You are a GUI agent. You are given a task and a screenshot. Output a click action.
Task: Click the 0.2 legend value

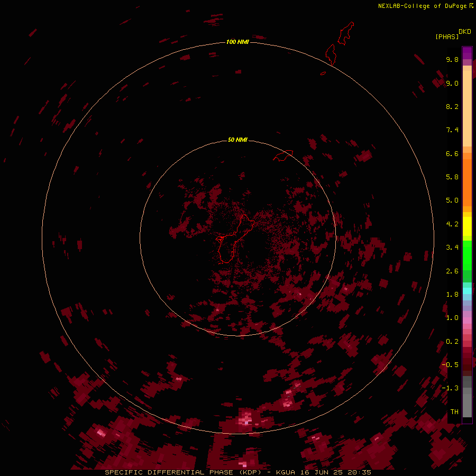pyautogui.click(x=452, y=342)
